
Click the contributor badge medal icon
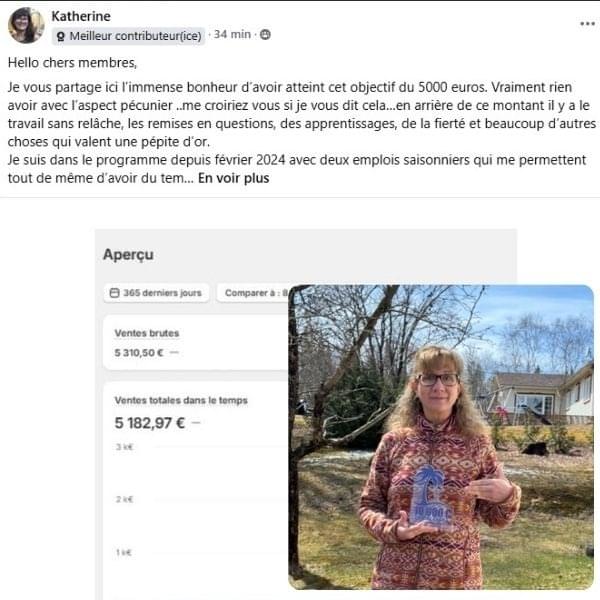point(60,36)
